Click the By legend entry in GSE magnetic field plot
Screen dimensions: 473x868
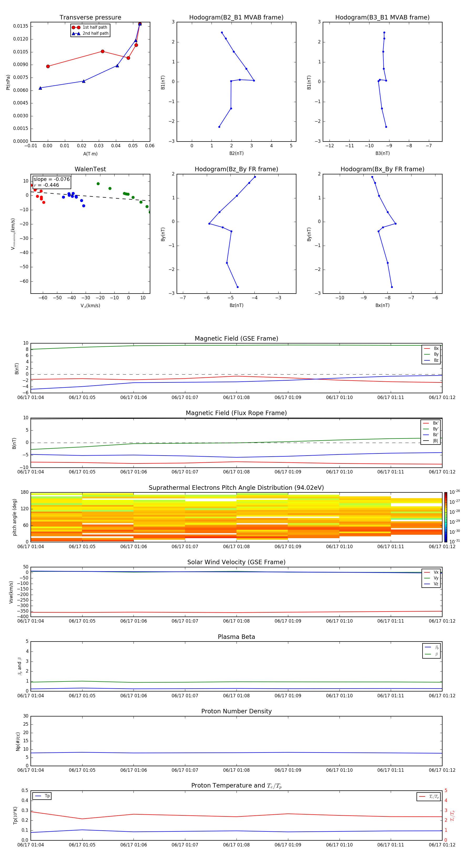point(431,354)
